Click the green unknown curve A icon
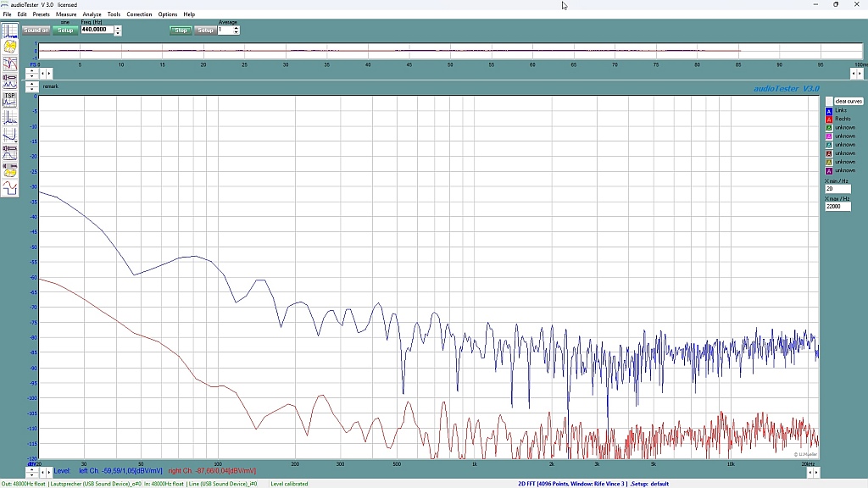 829,128
